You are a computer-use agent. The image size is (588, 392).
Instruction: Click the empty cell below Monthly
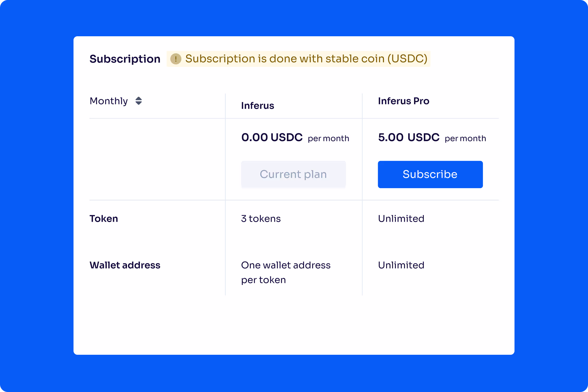(157, 159)
